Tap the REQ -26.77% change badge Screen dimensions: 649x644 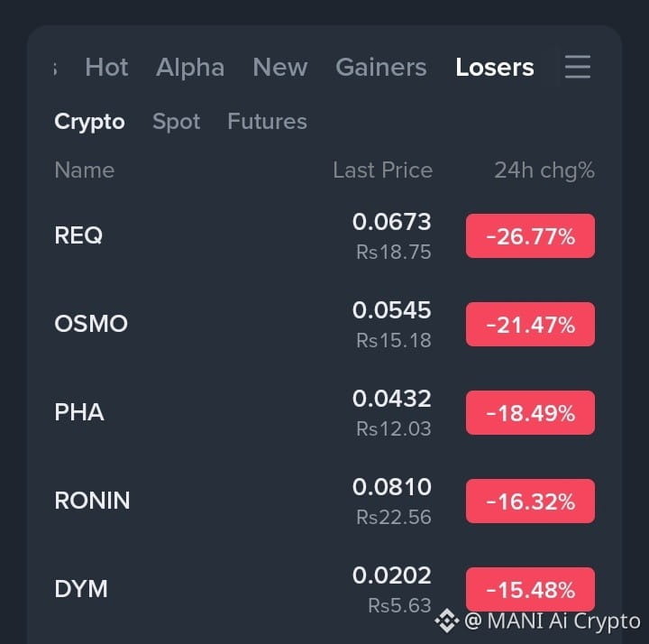[x=530, y=235]
